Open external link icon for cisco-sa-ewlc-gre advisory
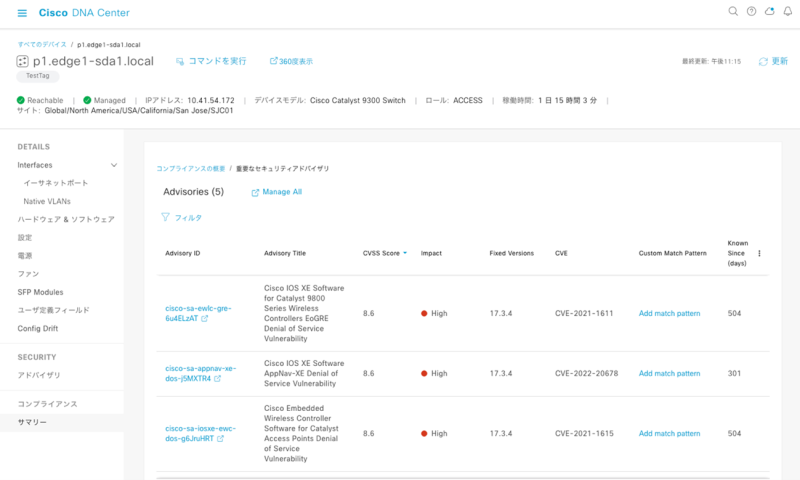The image size is (800, 480). point(205,318)
